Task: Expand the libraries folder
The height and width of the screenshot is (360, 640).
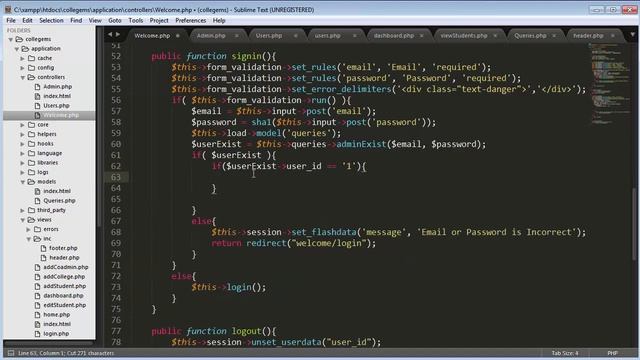Action: pos(22,163)
